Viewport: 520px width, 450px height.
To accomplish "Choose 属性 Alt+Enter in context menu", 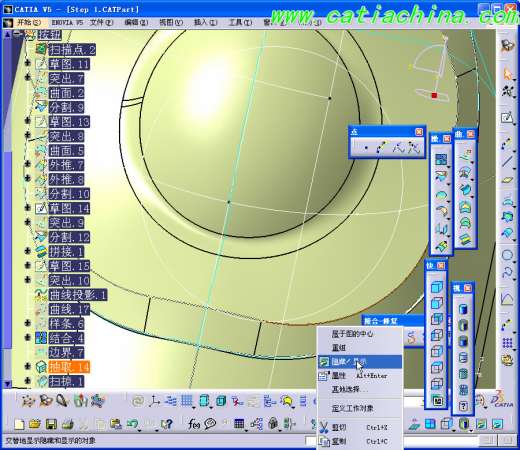I will click(x=360, y=376).
